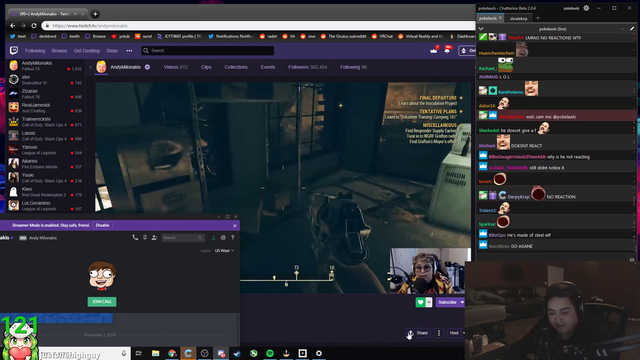Add friends to DM in Discord
Viewport: 640px width, 360px height.
[x=154, y=237]
